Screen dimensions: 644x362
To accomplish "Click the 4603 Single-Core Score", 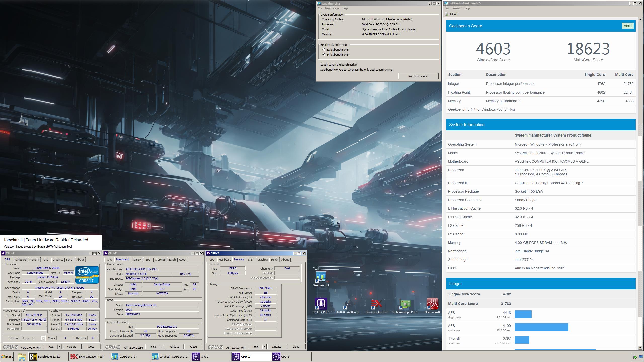I will click(493, 49).
